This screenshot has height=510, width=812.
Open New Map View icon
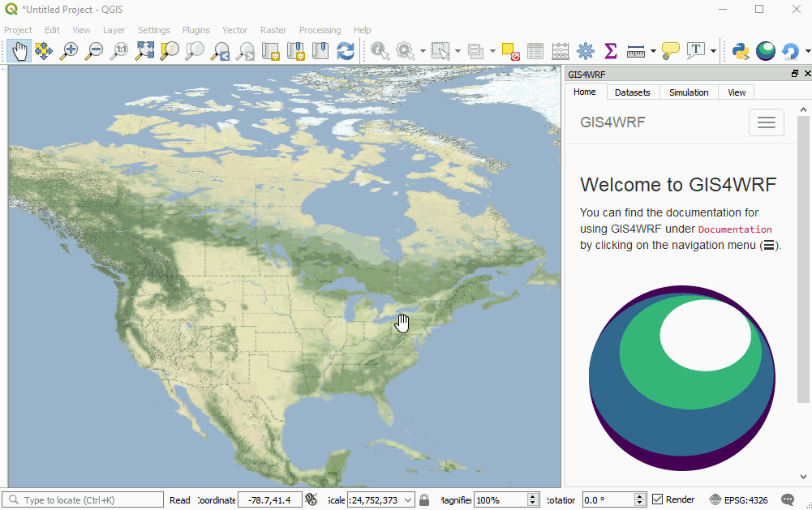tap(270, 51)
